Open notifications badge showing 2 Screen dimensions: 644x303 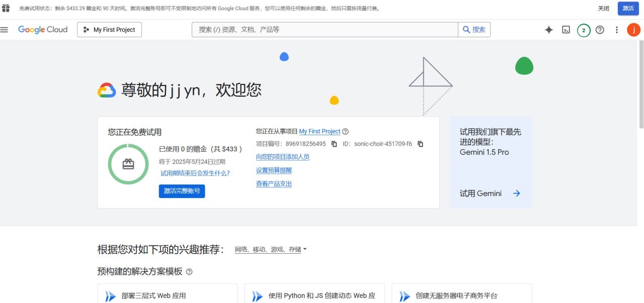tap(584, 30)
